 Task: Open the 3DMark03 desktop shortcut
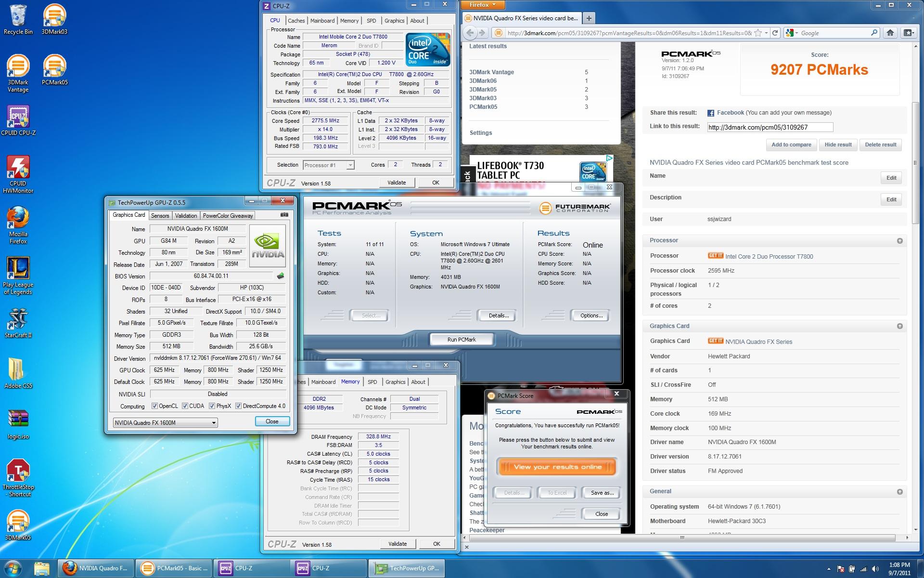click(54, 19)
